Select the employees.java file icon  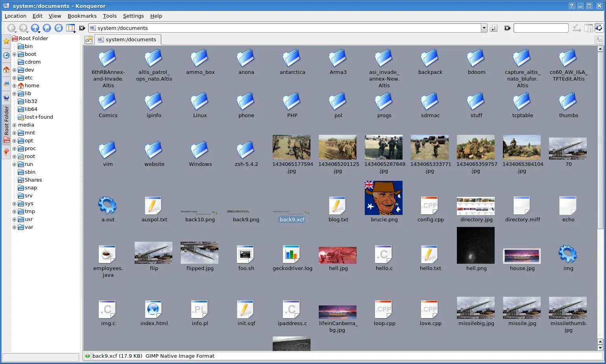tap(107, 254)
